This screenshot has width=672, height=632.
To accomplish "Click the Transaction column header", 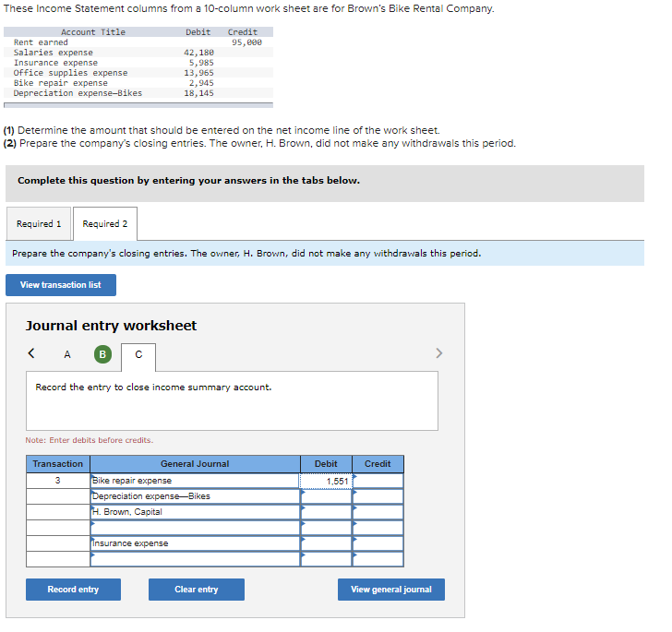I will [x=58, y=464].
